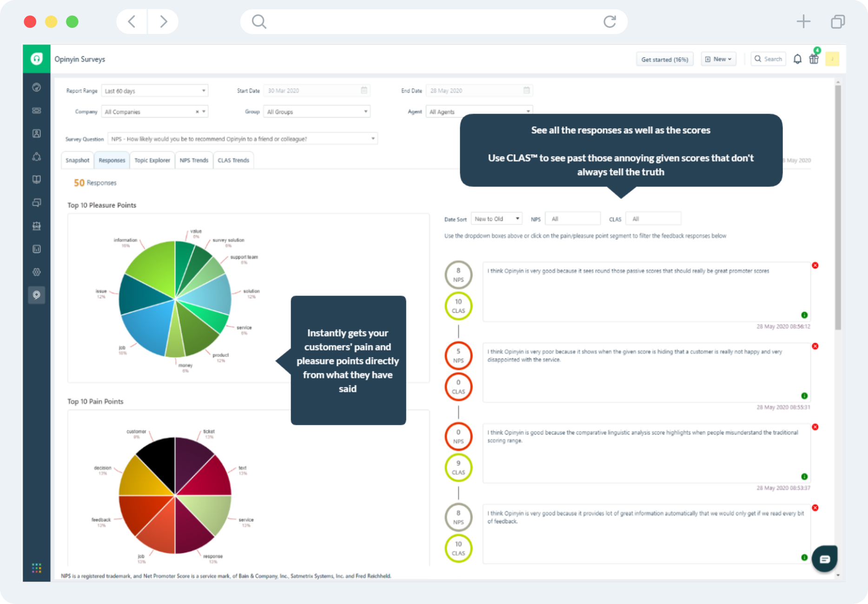Expand Group dropdown showing All Groups
This screenshot has width=868, height=604.
click(x=317, y=112)
